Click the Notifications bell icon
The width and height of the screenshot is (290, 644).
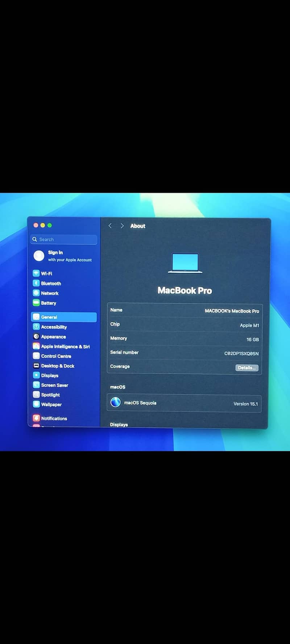36,418
